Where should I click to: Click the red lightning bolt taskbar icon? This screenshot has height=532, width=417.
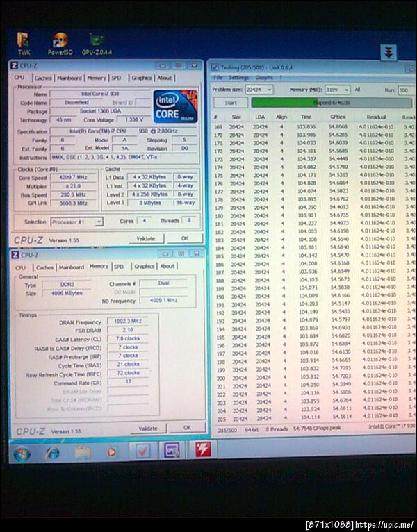pyautogui.click(x=203, y=449)
